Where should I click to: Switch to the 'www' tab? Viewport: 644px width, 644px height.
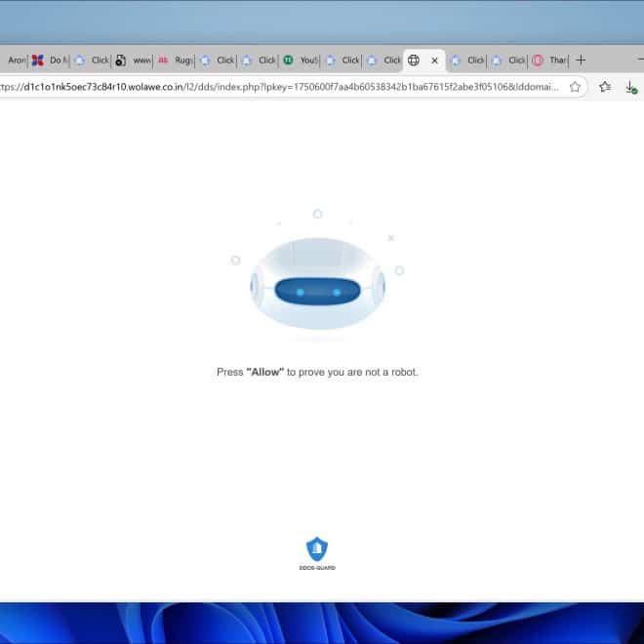click(133, 60)
